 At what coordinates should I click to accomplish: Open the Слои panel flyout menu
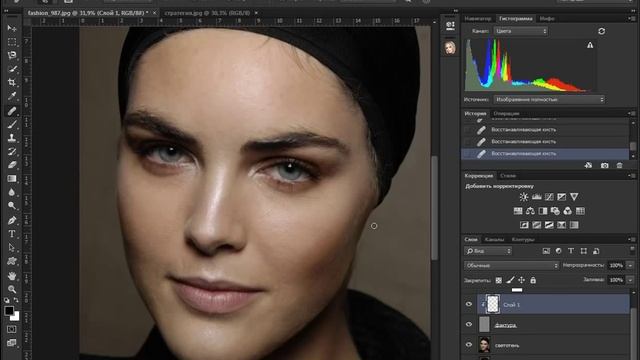tap(632, 240)
